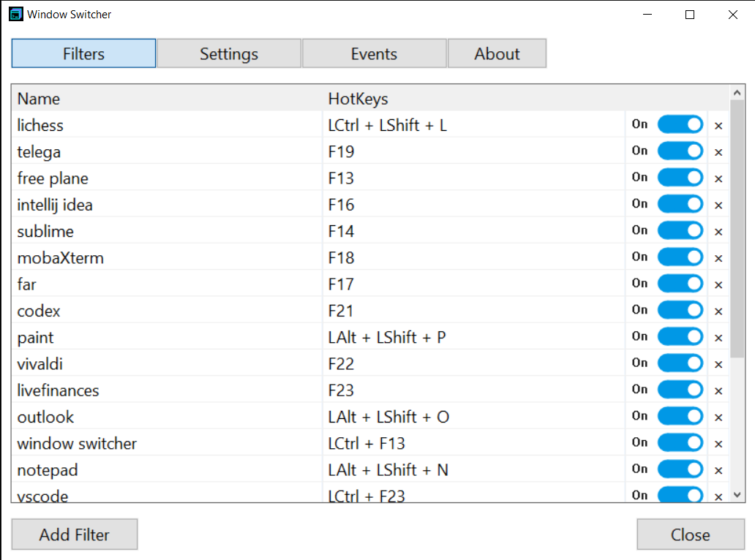Select the lichess name cell
This screenshot has height=560, width=755.
click(167, 125)
